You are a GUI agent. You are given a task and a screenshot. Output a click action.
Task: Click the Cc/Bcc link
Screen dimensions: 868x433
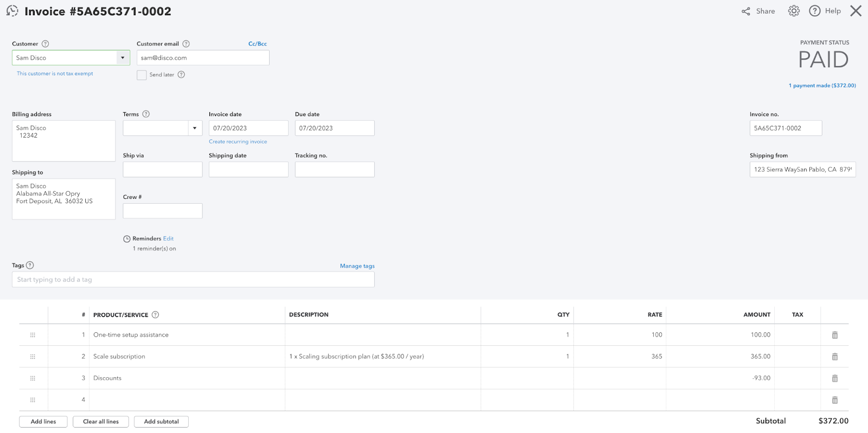point(257,44)
